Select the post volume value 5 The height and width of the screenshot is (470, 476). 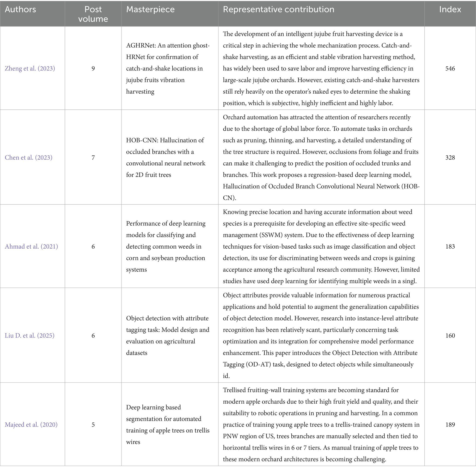pos(93,424)
